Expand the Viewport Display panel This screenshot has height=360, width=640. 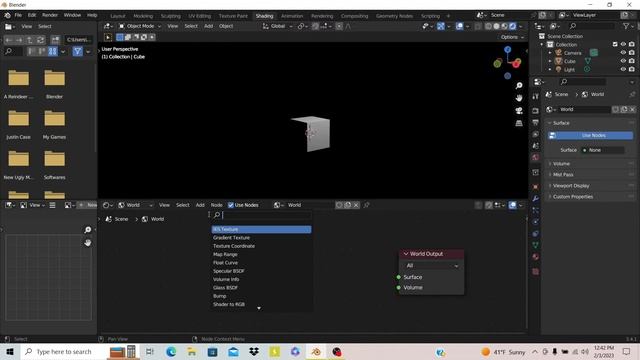click(571, 186)
